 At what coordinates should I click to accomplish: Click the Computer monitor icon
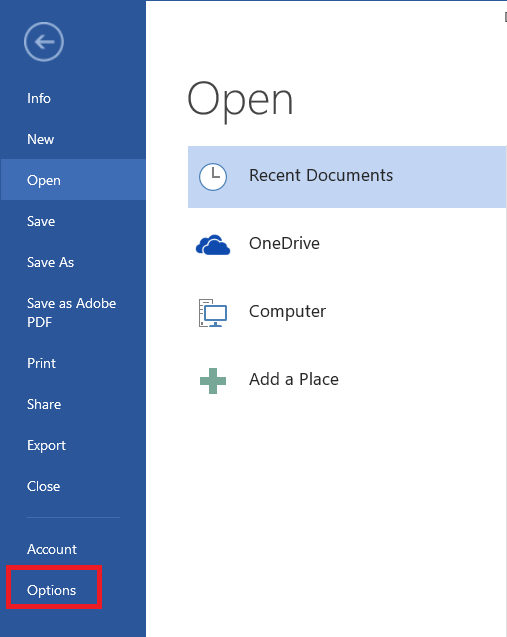[x=212, y=313]
